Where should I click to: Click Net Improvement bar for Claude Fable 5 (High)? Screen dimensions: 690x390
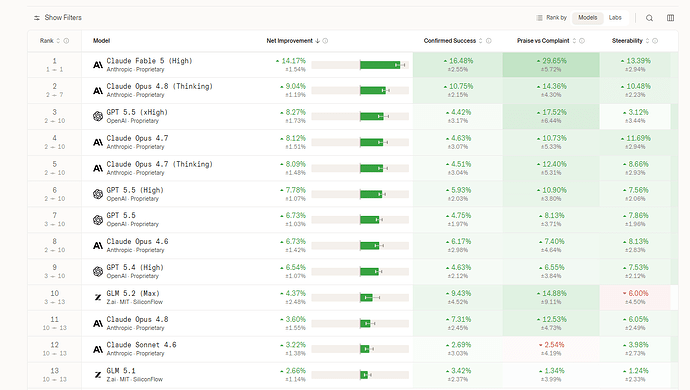coord(360,65)
